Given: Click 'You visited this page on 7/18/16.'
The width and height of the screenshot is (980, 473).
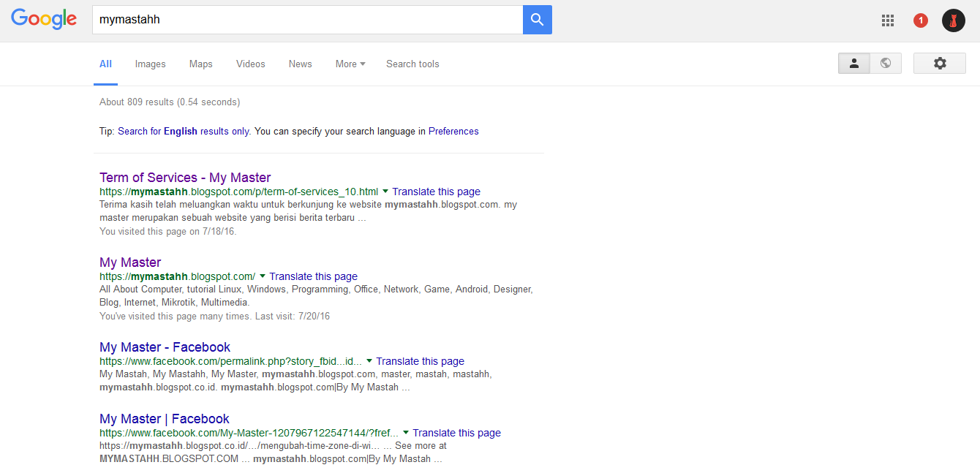Looking at the screenshot, I should point(168,231).
